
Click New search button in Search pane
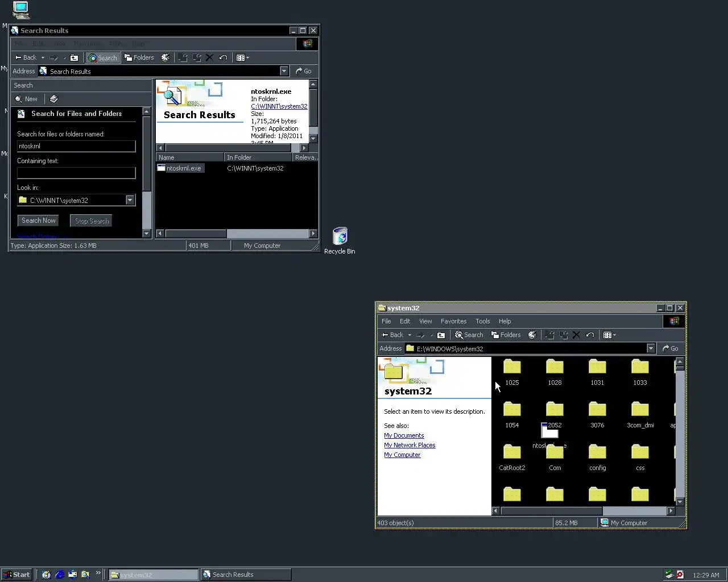(27, 99)
